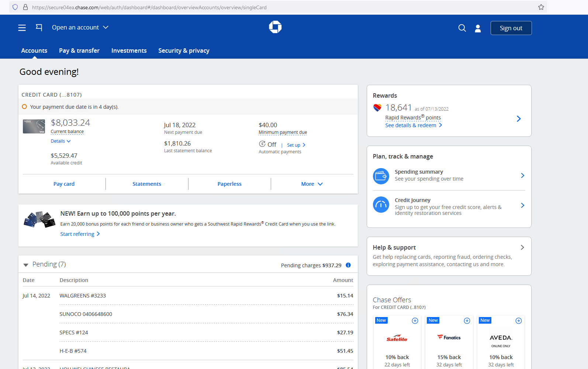Screen dimensions: 588x369
Task: Switch to the Investments tab
Action: pos(129,51)
